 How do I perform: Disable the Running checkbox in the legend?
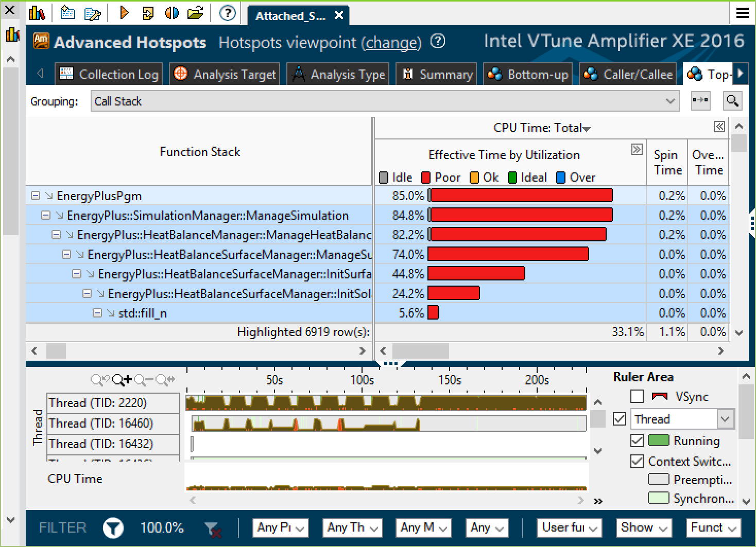coord(637,440)
